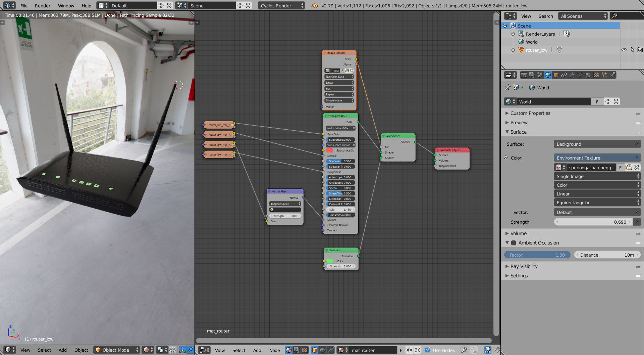644x355 pixels.
Task: Toggle the 3D manipulator axes widget
Action: [x=182, y=350]
